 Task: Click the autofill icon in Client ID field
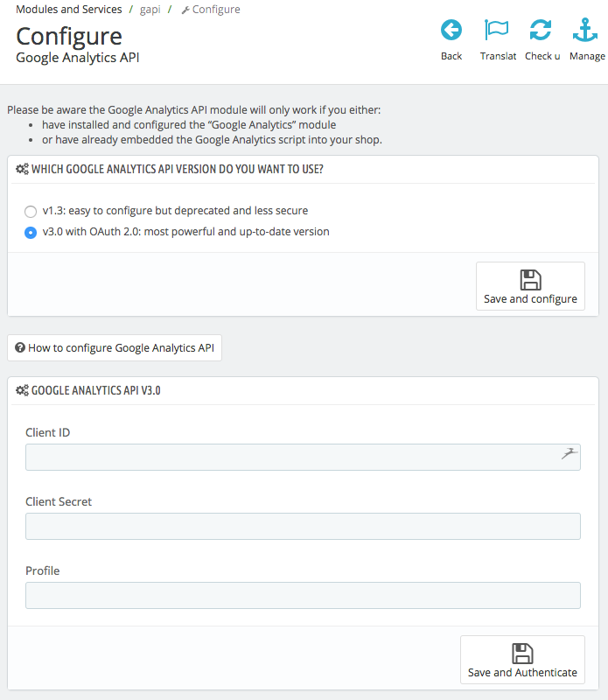[x=570, y=453]
